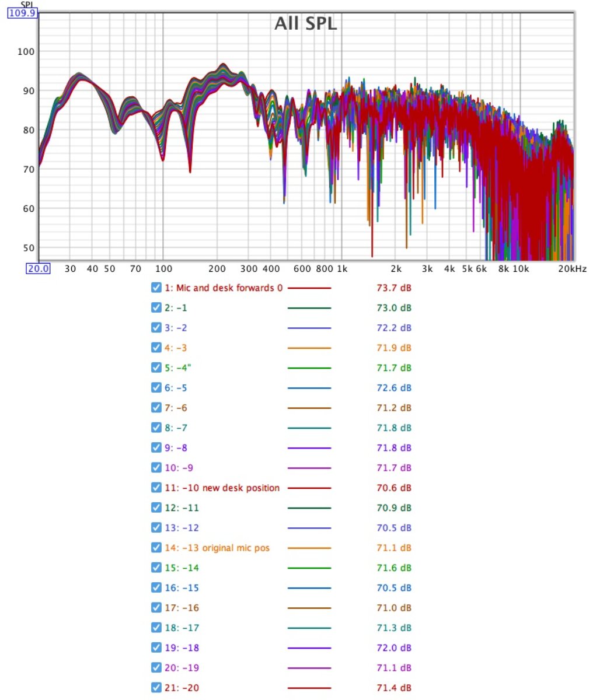The width and height of the screenshot is (593, 700).
Task: Click the All SPL graph title
Action: pyautogui.click(x=305, y=24)
